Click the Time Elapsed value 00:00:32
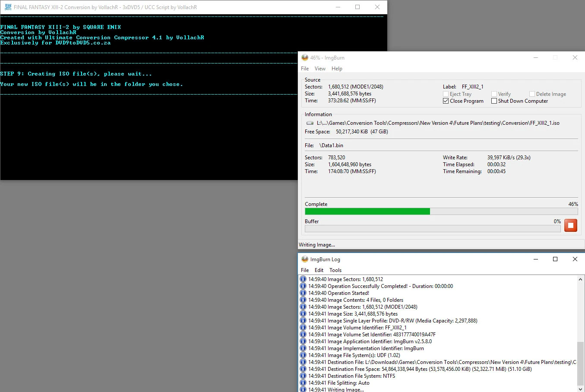This screenshot has width=585, height=392. coord(496,164)
